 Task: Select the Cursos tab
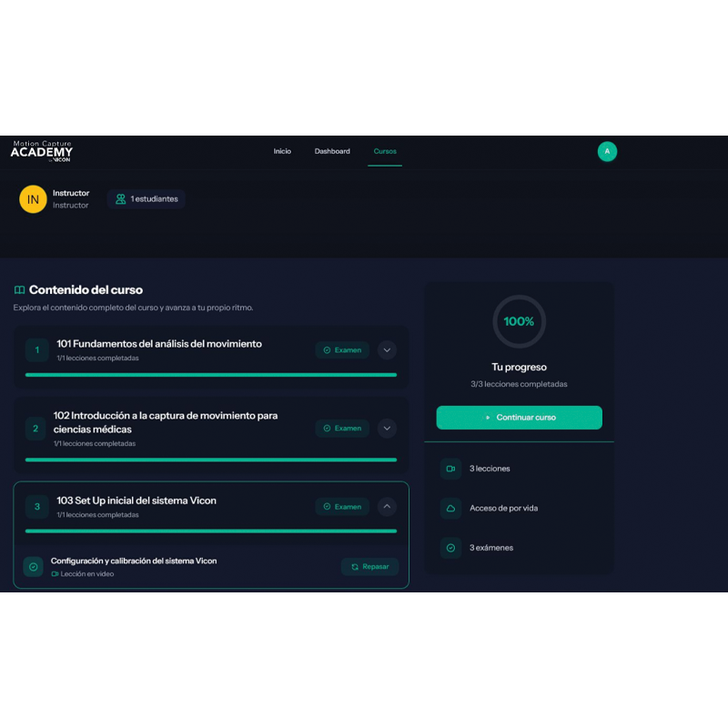click(385, 151)
